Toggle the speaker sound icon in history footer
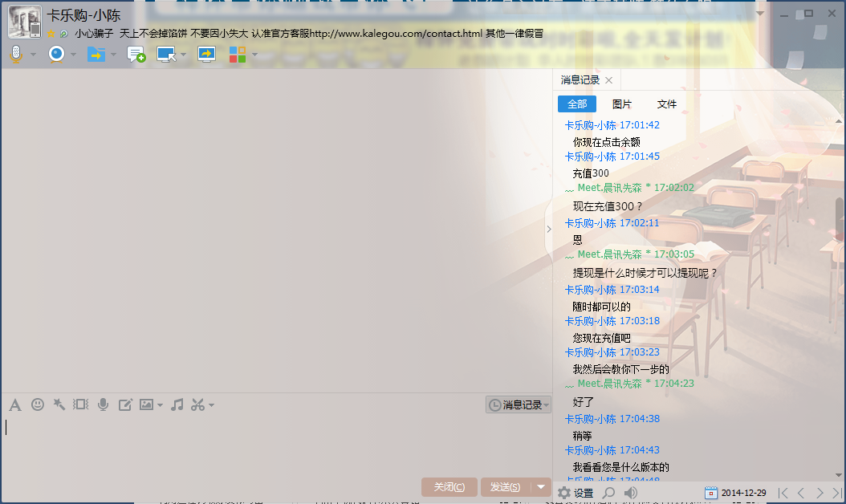 tap(631, 493)
